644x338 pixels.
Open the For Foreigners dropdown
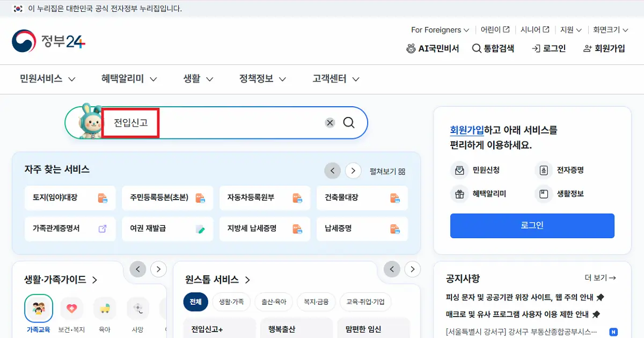coord(440,30)
